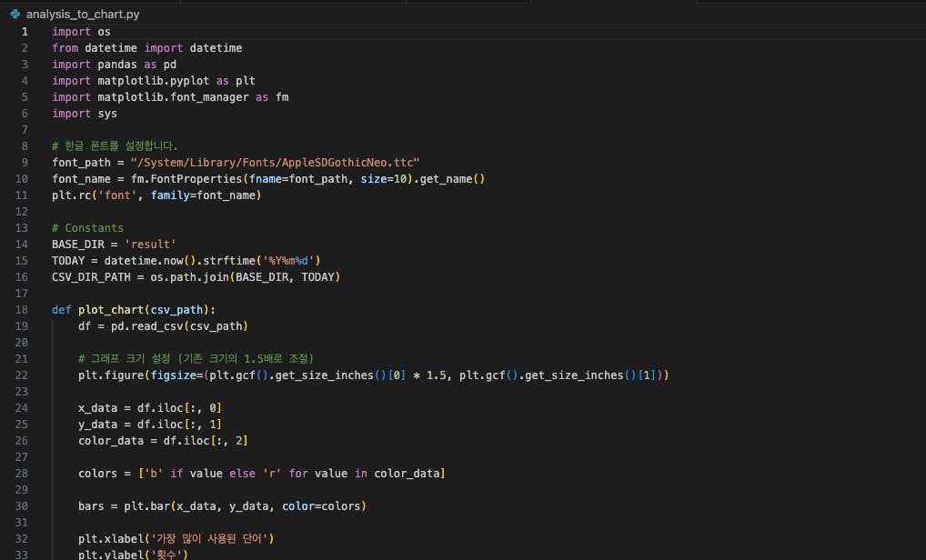Place cursor on 'import os' text
Image resolution: width=926 pixels, height=560 pixels.
pos(82,31)
